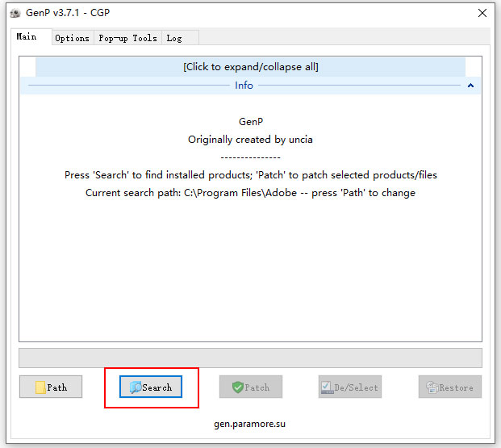Click the GenP app icon in title bar
Image resolution: width=501 pixels, height=448 pixels.
15,13
